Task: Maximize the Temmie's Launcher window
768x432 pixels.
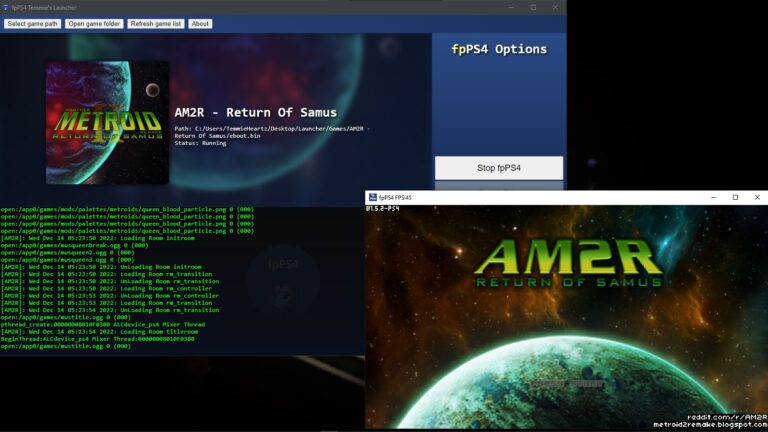Action: click(x=533, y=7)
